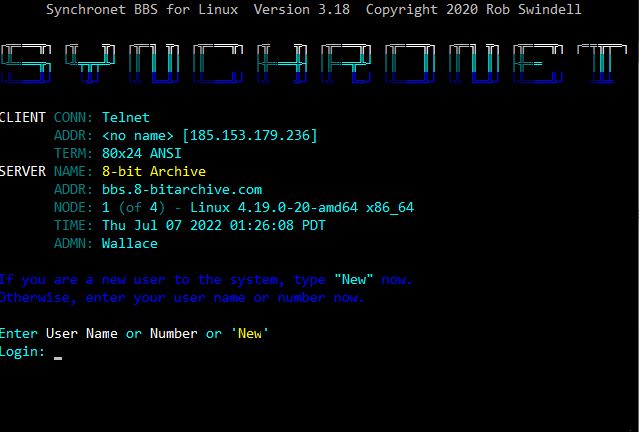Click the '<no name>' client address text

click(138, 135)
